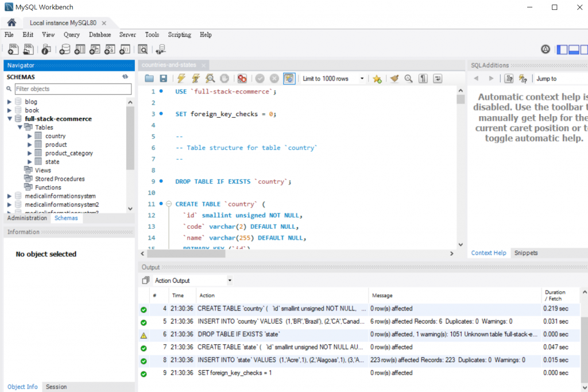Switch to the Administration tab
588x392 pixels.
point(27,218)
